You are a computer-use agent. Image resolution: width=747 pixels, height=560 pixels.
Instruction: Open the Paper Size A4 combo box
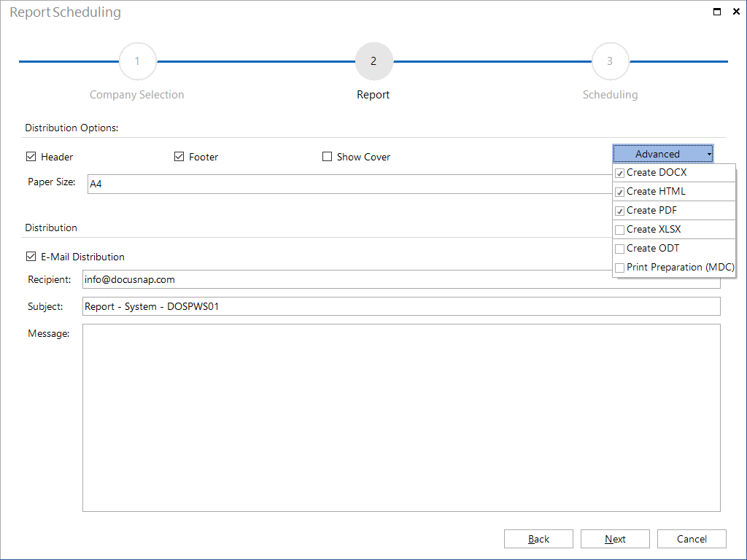349,184
